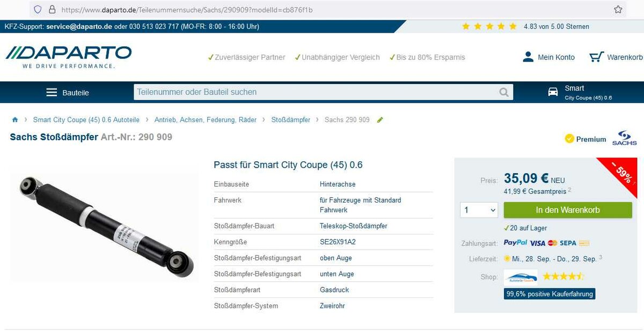This screenshot has width=644, height=336.
Task: Click the shop logo Autoteile icon
Action: point(521,277)
